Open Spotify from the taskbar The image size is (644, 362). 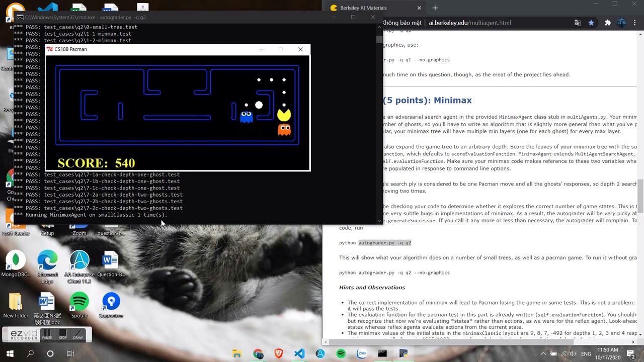coord(341,354)
